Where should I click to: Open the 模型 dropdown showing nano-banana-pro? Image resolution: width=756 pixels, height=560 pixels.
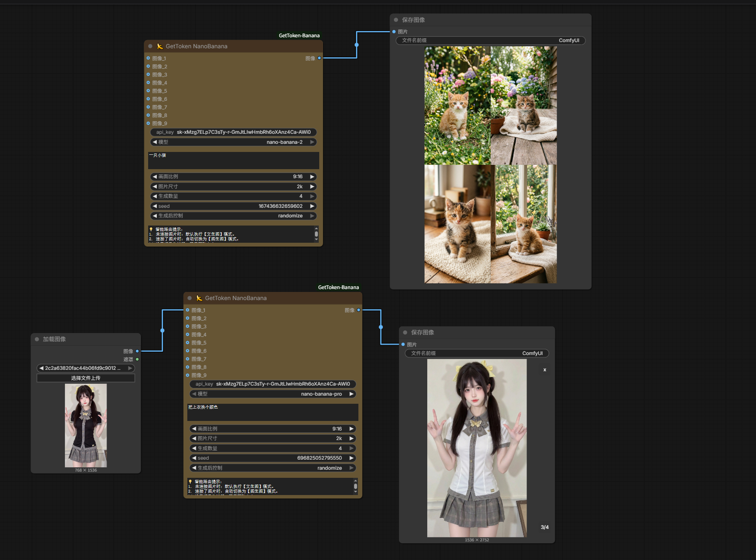click(273, 394)
